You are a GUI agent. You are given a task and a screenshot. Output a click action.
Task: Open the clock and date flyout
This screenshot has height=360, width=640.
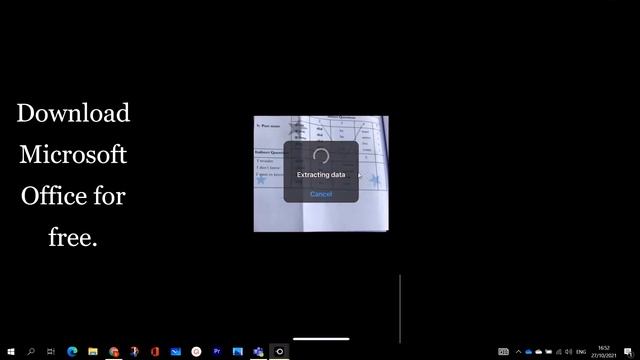[x=603, y=351]
